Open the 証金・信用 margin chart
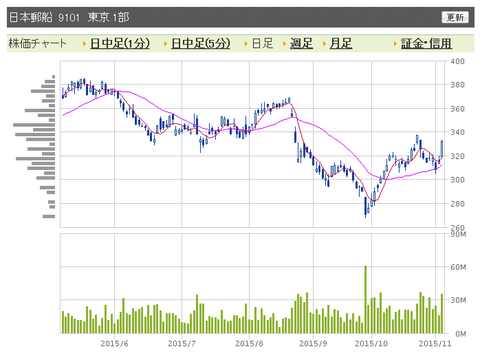The width and height of the screenshot is (480, 360). (426, 43)
